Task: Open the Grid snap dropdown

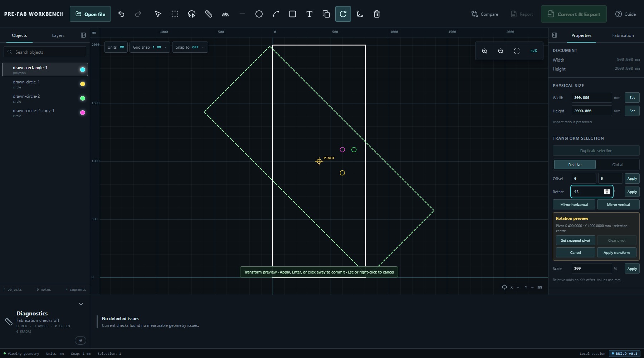Action: pos(150,47)
